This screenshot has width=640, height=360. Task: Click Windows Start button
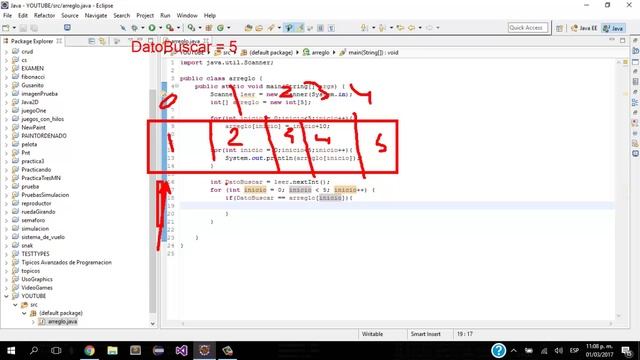pos(11,351)
